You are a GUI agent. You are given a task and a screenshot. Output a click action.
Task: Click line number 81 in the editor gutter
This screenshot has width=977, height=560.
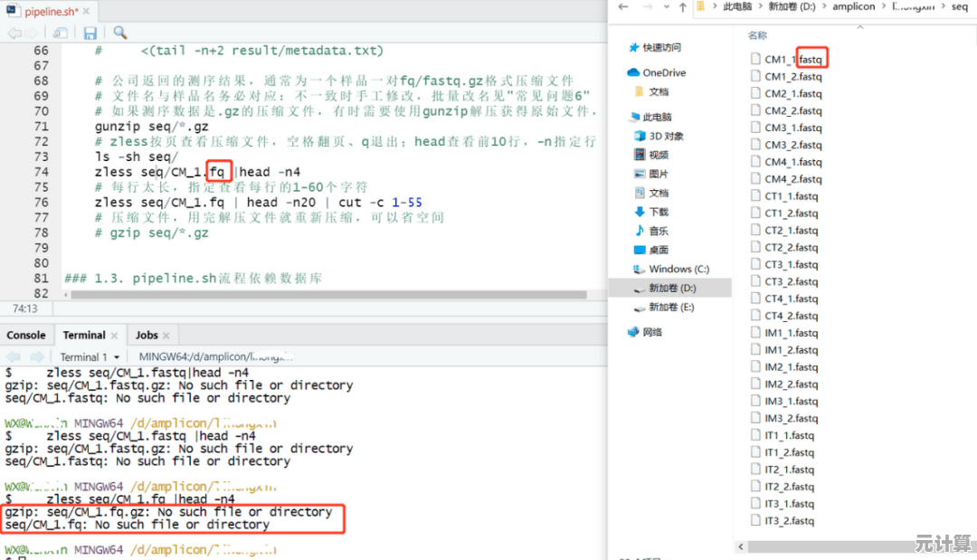click(x=41, y=278)
